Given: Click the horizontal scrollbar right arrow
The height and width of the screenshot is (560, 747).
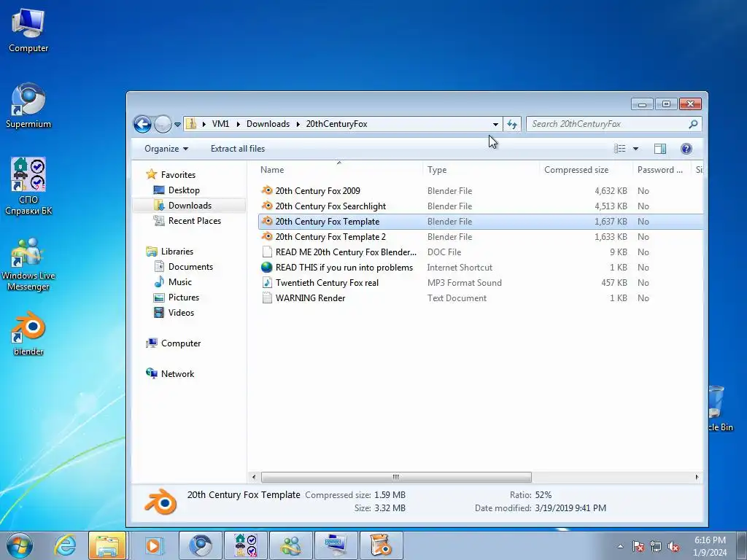Looking at the screenshot, I should (697, 477).
